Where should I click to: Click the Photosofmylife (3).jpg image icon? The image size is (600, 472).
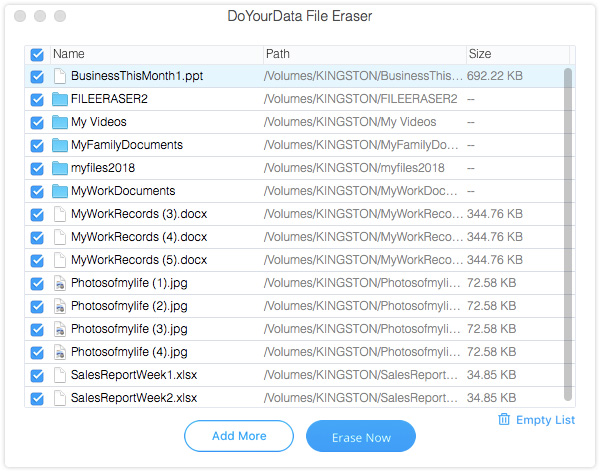coord(59,329)
